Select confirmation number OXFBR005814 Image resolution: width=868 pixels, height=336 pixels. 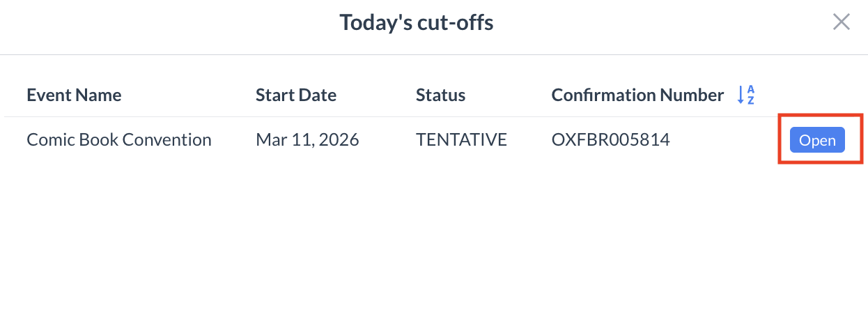[610, 140]
